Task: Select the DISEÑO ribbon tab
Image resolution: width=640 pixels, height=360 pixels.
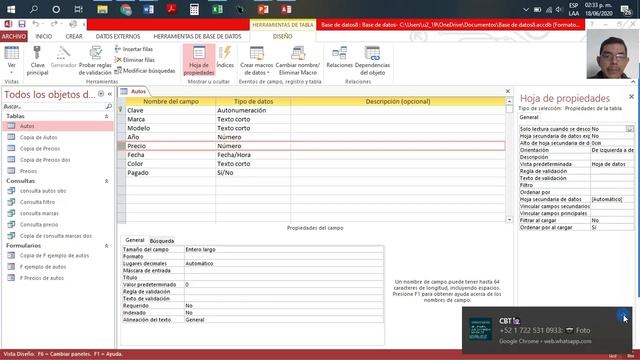Action: click(282, 36)
